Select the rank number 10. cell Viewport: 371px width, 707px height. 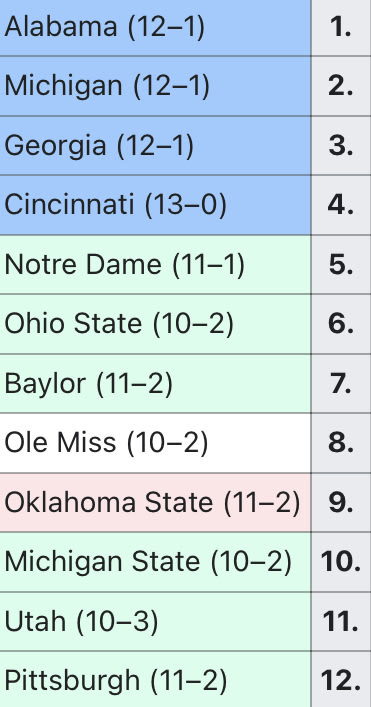point(341,562)
